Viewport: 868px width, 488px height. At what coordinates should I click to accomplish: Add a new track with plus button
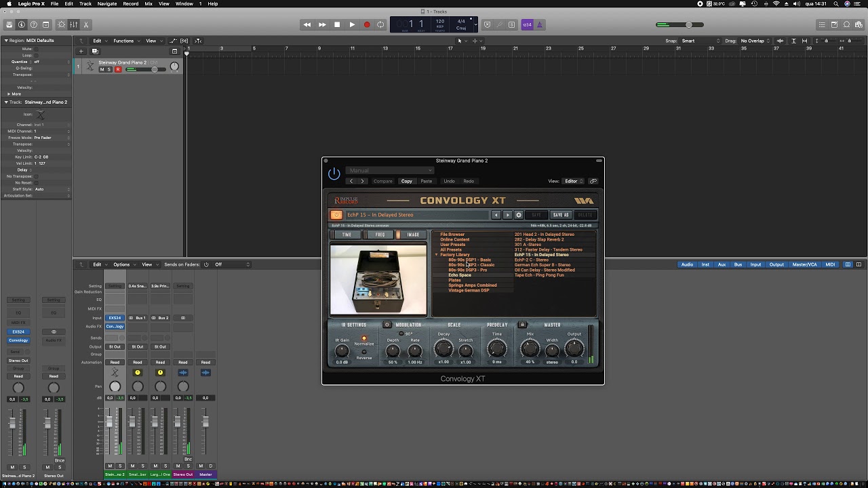[81, 51]
